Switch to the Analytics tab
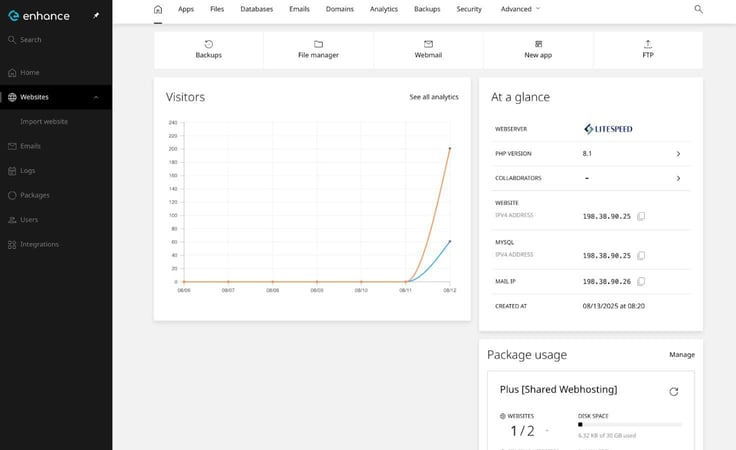Viewport: 736px width, 450px height. tap(383, 9)
